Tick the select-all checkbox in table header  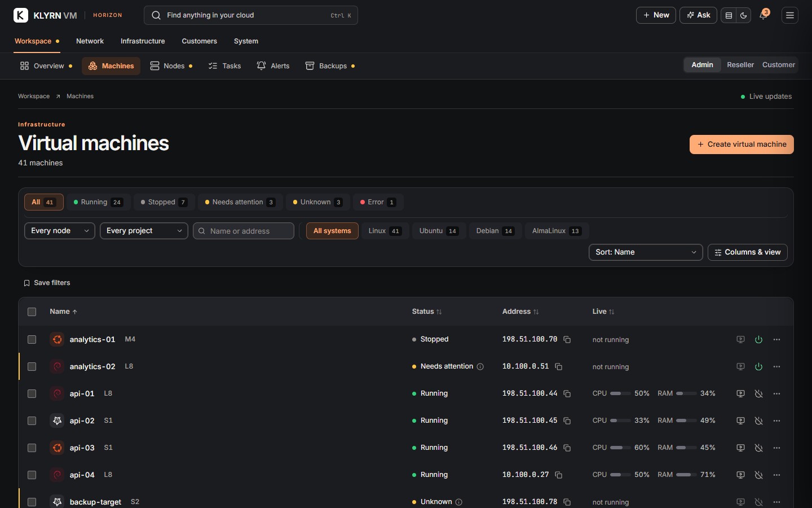32,312
